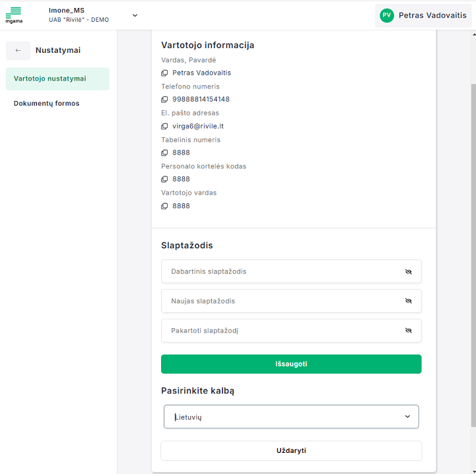The image size is (476, 474).
Task: Copy the Vartotojo vardas value
Action: pyautogui.click(x=165, y=206)
